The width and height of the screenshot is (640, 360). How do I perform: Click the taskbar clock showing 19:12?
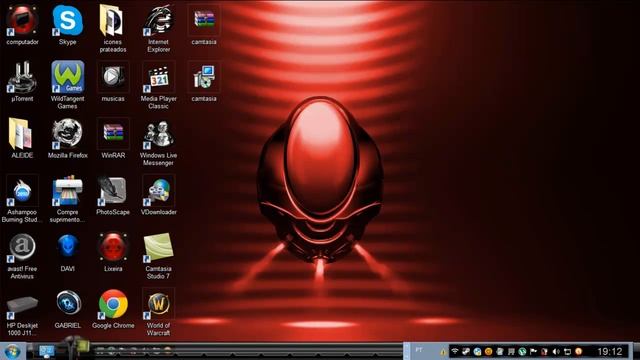(610, 351)
